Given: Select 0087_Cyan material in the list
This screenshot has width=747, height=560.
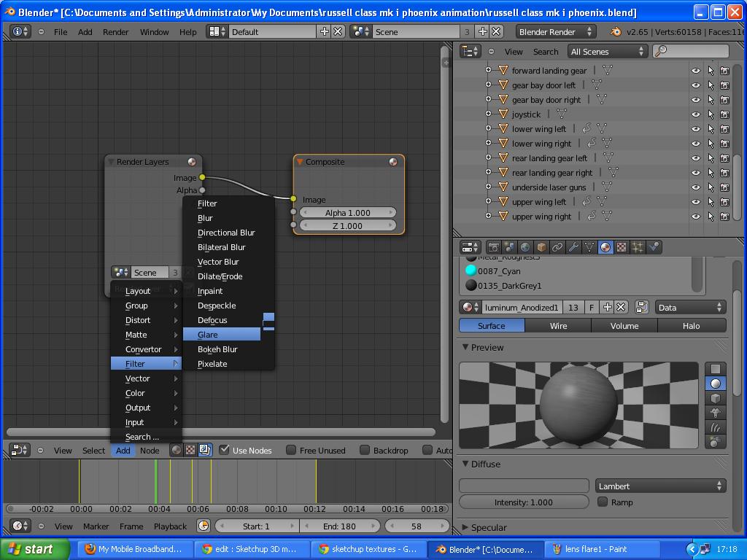Looking at the screenshot, I should (499, 271).
